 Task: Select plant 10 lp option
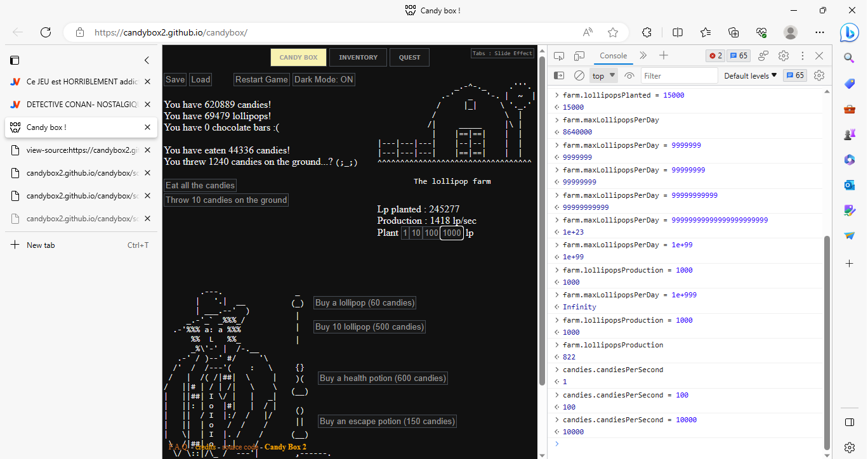pos(416,233)
